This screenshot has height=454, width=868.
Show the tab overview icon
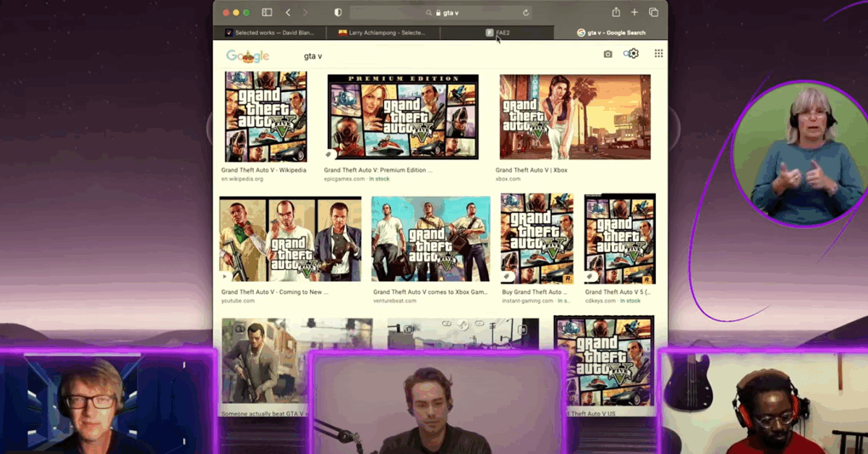tap(653, 12)
